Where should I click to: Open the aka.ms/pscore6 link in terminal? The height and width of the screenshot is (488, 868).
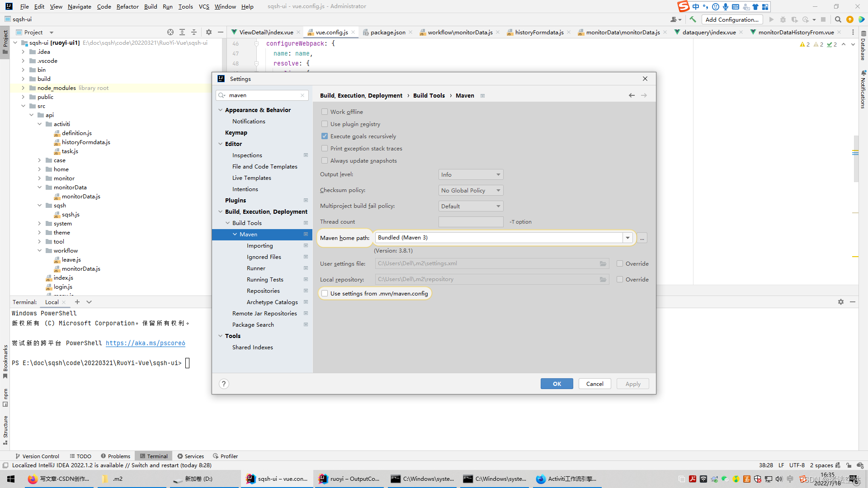145,343
